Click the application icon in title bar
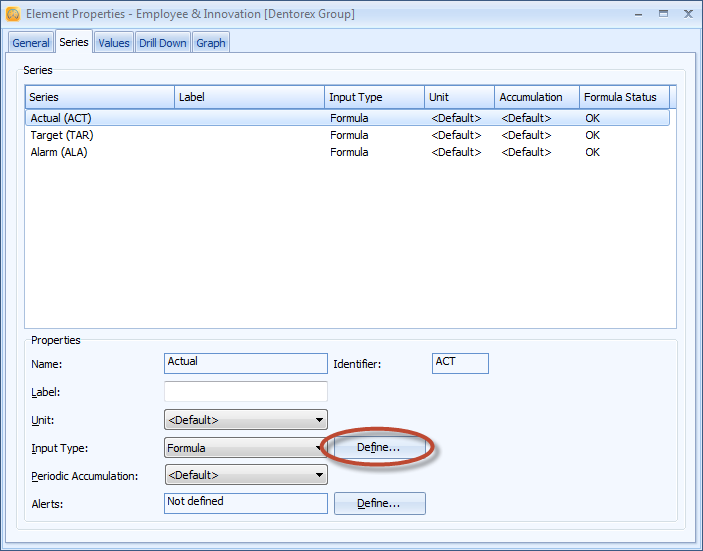The height and width of the screenshot is (551, 703). 13,14
